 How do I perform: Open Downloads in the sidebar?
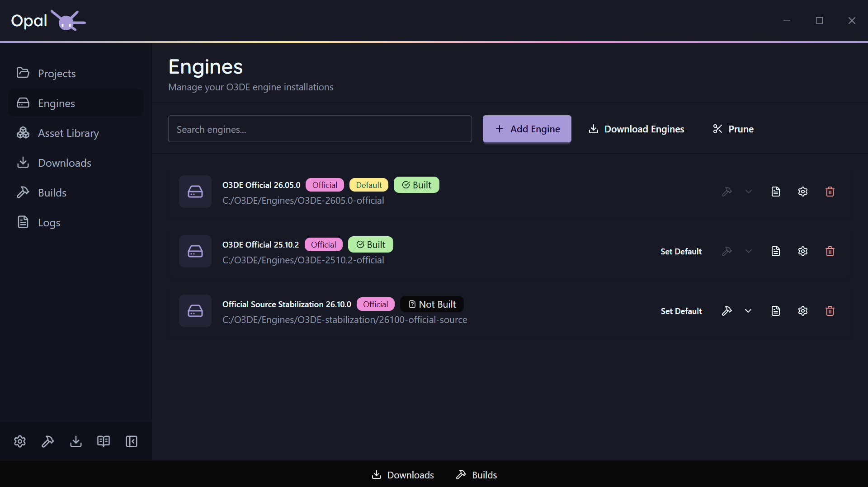(75, 163)
